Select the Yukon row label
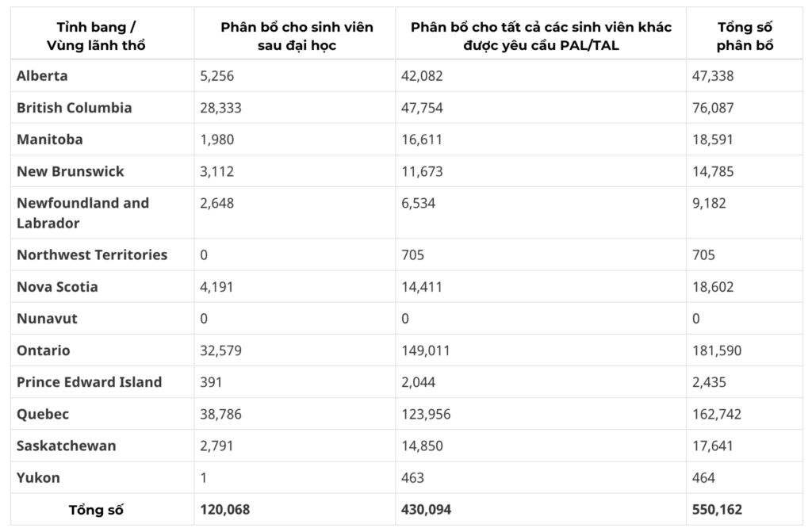 pos(38,477)
